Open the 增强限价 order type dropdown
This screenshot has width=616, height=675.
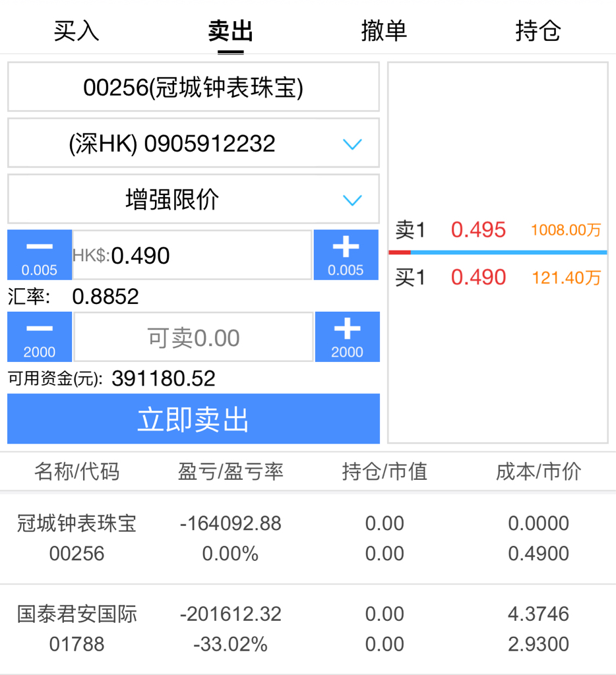(193, 199)
